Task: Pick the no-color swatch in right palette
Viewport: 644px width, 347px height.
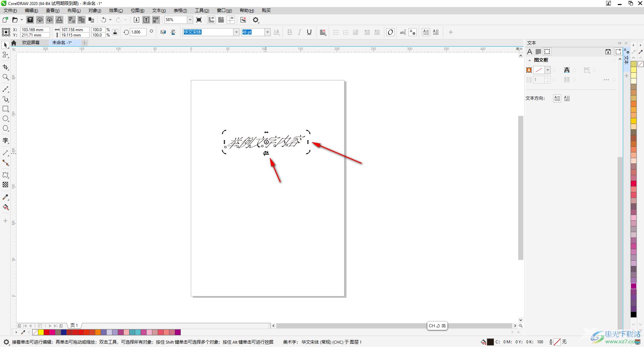Action: coord(641,64)
